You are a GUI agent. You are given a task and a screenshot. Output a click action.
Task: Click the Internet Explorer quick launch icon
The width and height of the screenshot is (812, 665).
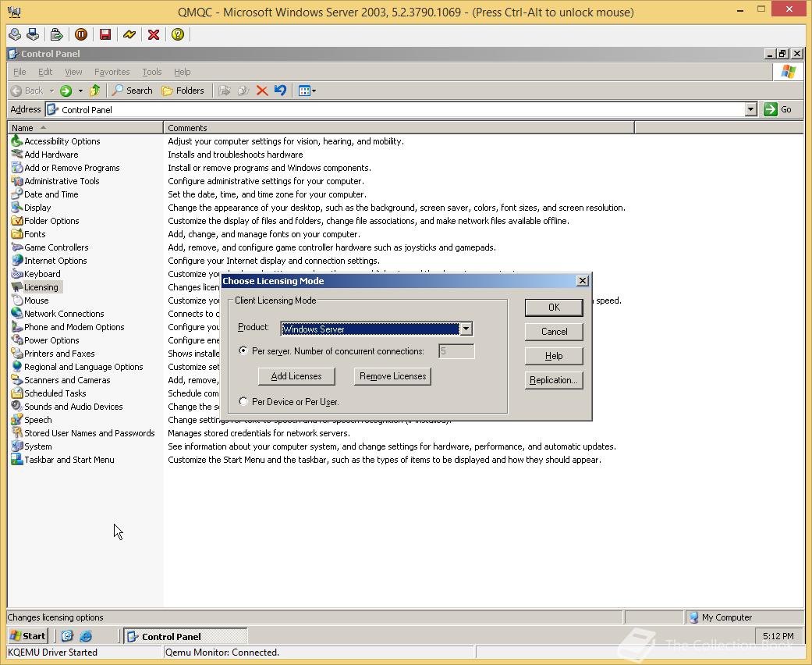click(86, 636)
